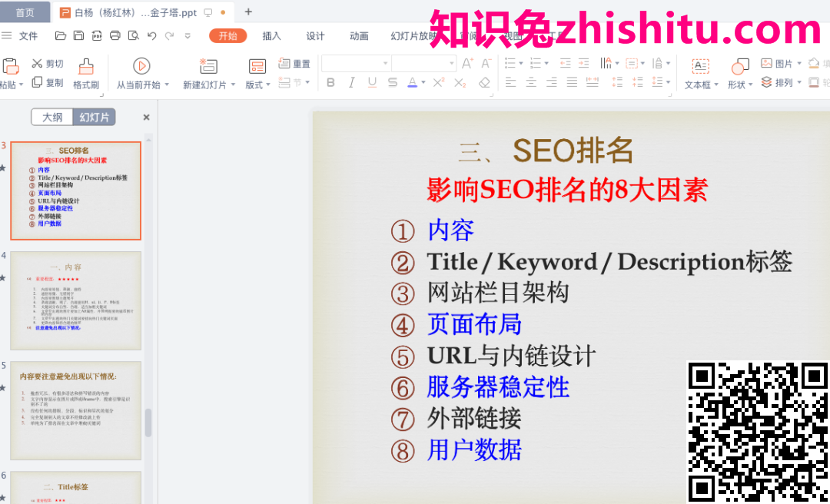Toggle Subscript X₂ formatting

click(x=460, y=82)
